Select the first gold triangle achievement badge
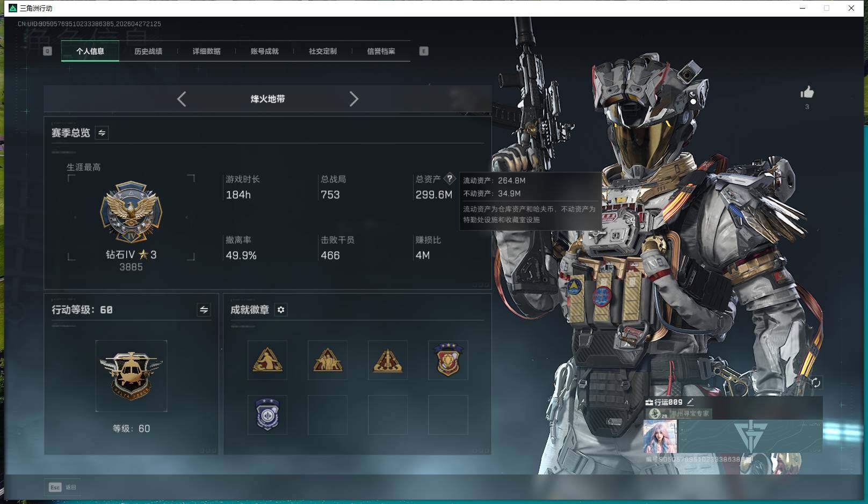 click(x=267, y=360)
